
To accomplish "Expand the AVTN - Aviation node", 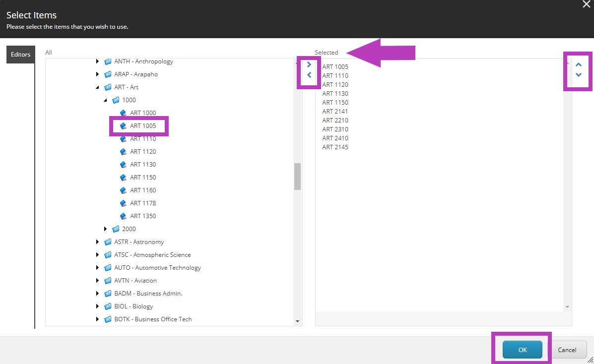I will [97, 280].
